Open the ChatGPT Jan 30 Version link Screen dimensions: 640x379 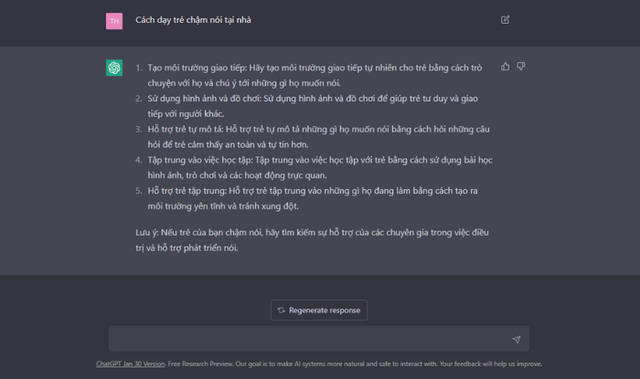(131, 364)
